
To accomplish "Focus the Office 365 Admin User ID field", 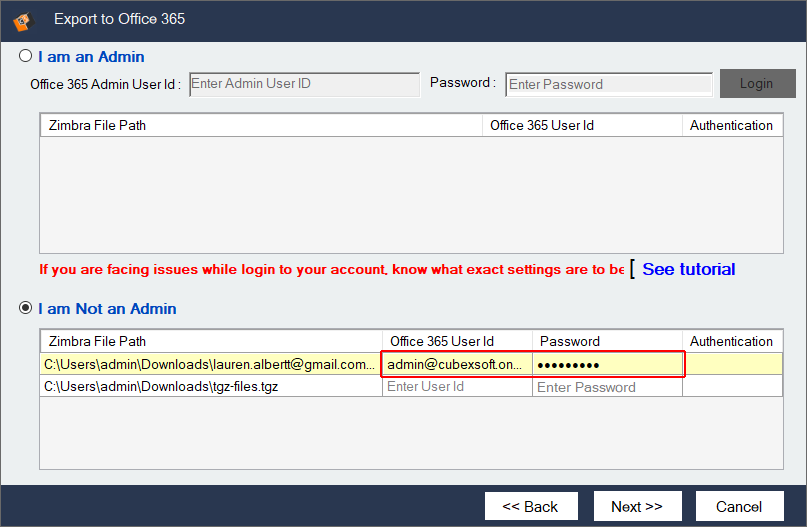I will click(304, 84).
